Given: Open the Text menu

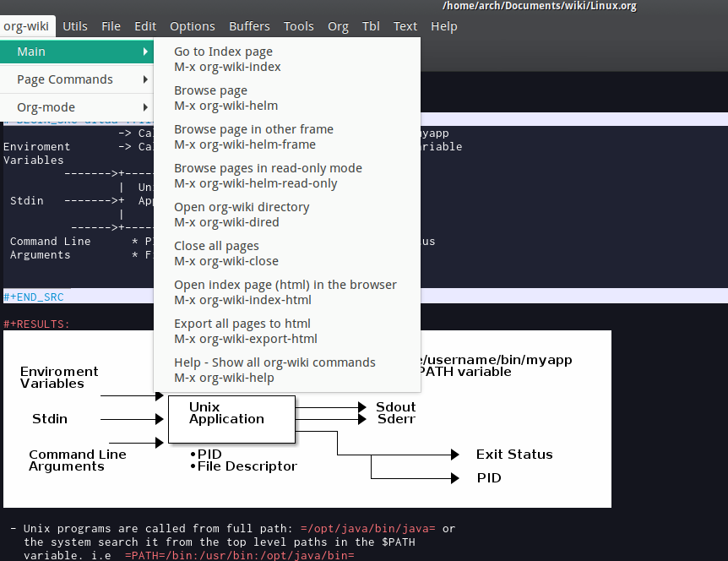Looking at the screenshot, I should pos(405,26).
